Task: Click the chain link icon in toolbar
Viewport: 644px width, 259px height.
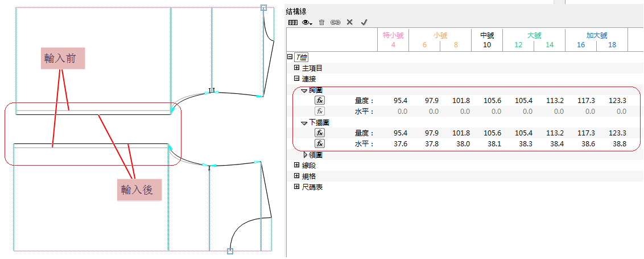Action: pos(336,22)
